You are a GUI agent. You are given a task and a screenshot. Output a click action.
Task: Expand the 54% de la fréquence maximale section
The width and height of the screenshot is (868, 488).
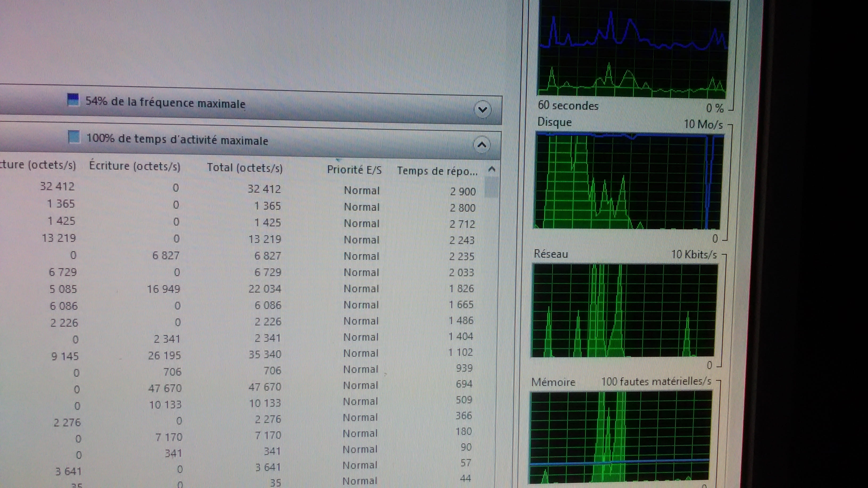point(482,110)
